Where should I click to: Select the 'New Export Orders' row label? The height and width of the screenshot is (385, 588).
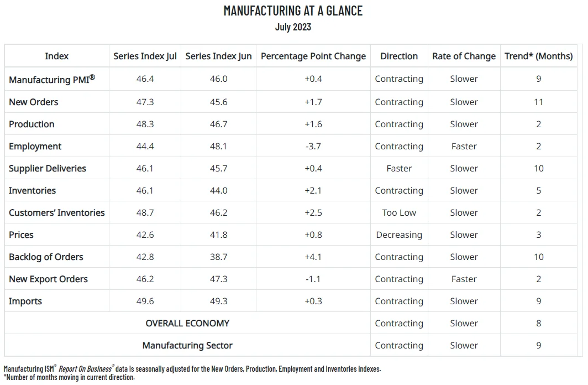(x=48, y=279)
